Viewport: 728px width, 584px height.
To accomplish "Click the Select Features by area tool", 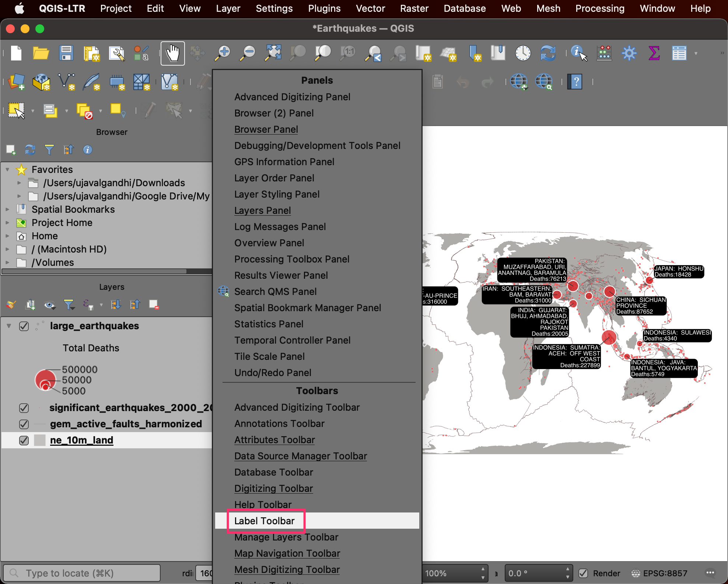I will 17,110.
